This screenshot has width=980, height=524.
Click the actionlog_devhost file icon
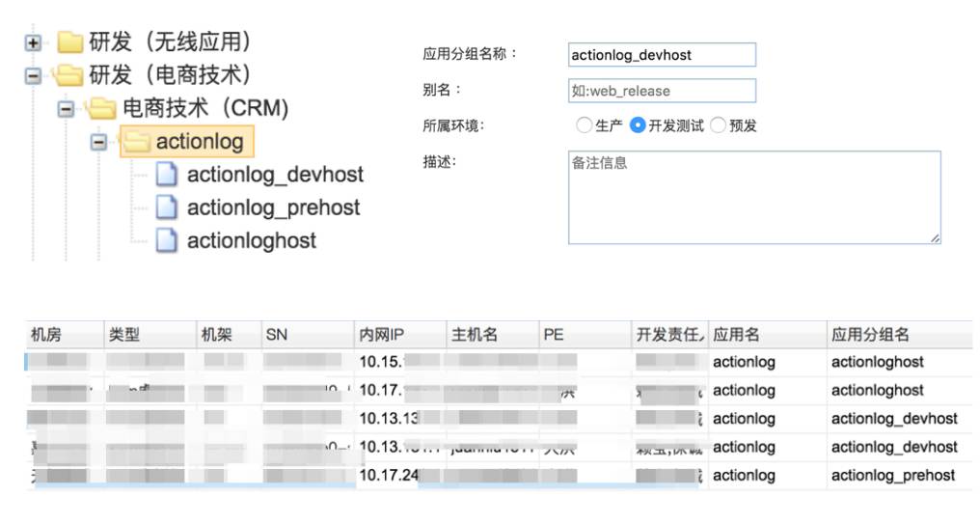166,174
